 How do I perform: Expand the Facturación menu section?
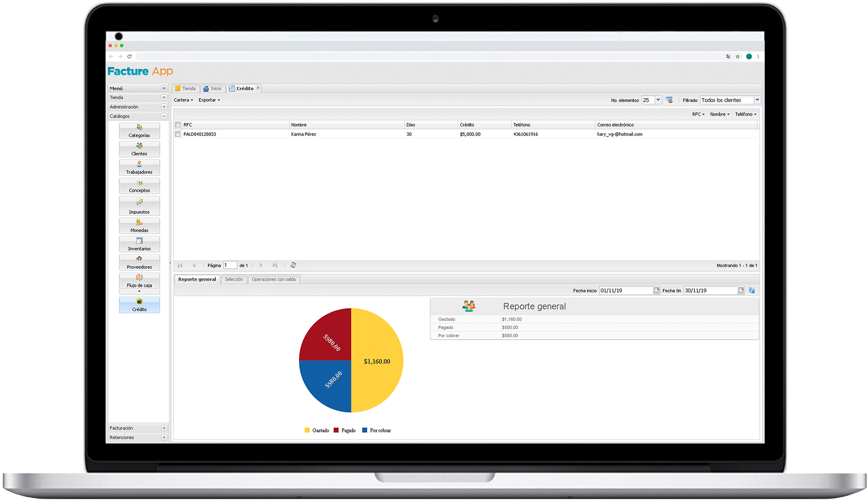[164, 428]
